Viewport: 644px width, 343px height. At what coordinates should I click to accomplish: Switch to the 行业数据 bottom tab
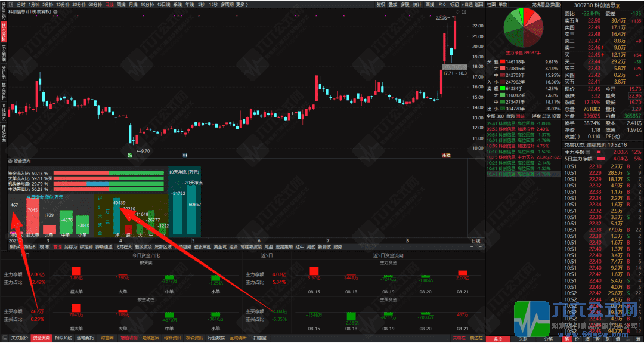[x=216, y=339]
